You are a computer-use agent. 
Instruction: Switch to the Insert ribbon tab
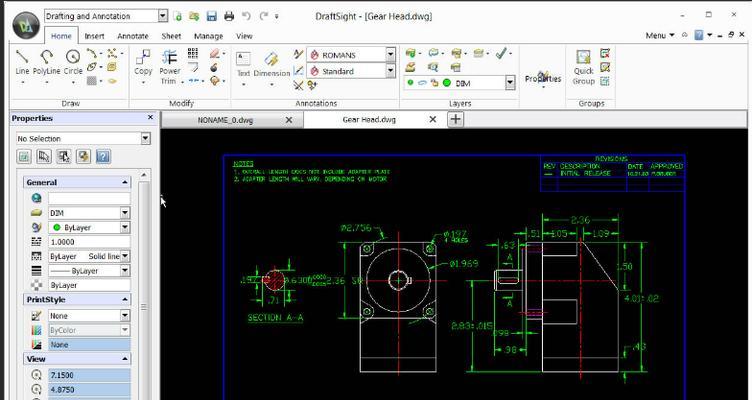pyautogui.click(x=94, y=36)
